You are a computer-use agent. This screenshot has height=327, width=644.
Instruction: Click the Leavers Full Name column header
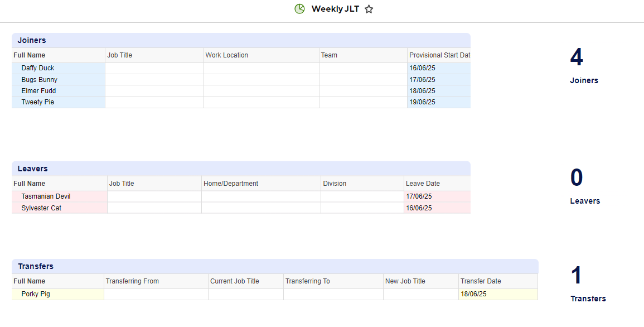point(60,183)
